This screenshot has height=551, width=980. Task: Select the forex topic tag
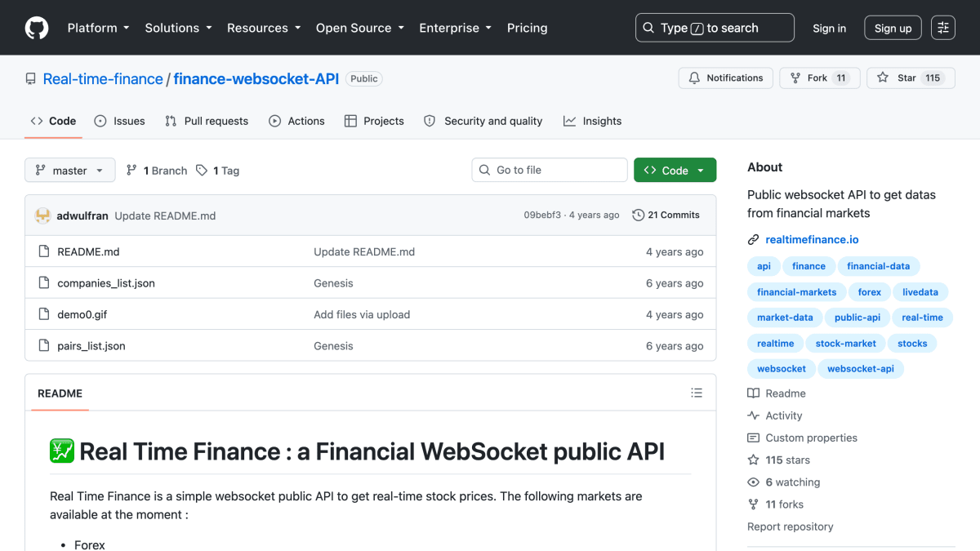[869, 292]
